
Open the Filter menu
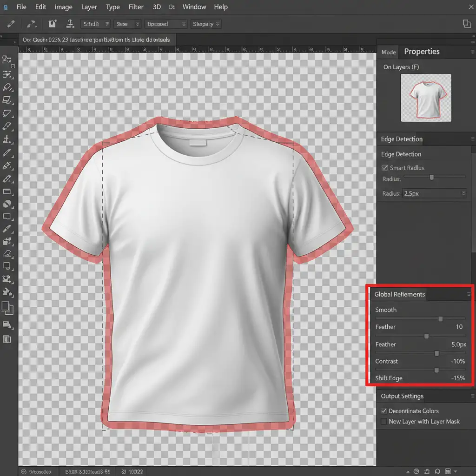136,7
